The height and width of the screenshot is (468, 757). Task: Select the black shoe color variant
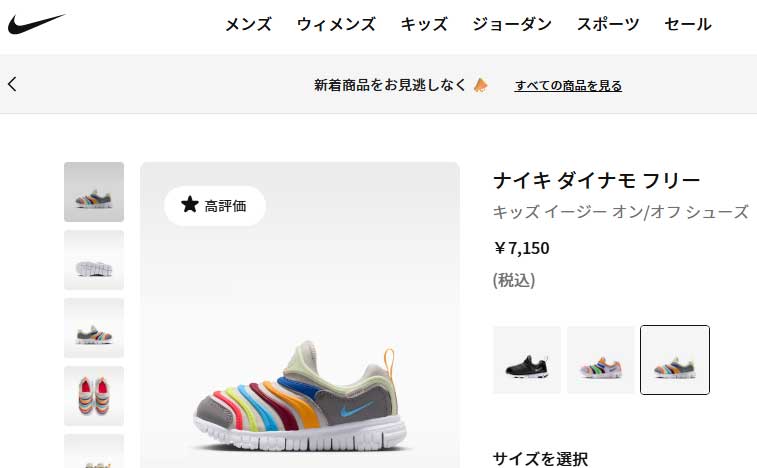527,360
